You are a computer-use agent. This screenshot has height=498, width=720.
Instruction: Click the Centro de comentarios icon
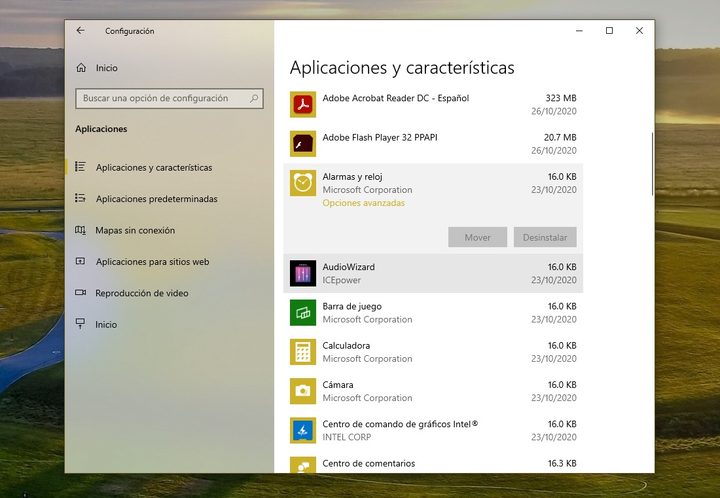coord(303,464)
